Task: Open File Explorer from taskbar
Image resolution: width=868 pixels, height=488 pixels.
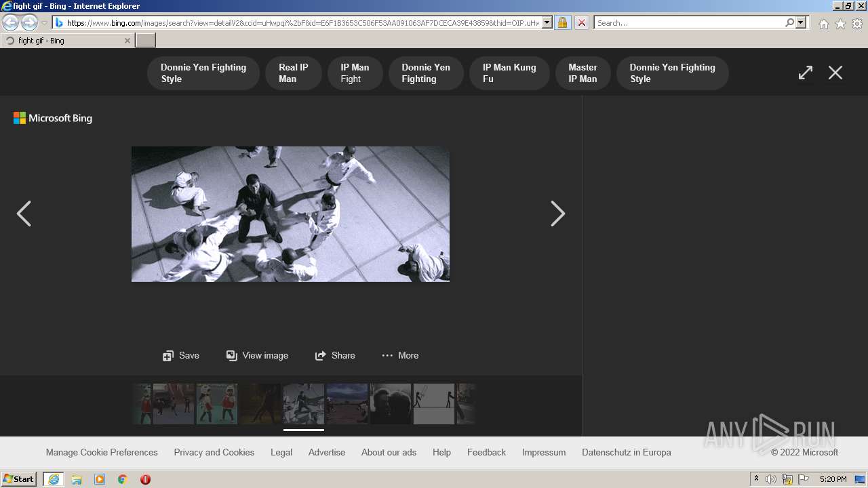Action: click(77, 479)
